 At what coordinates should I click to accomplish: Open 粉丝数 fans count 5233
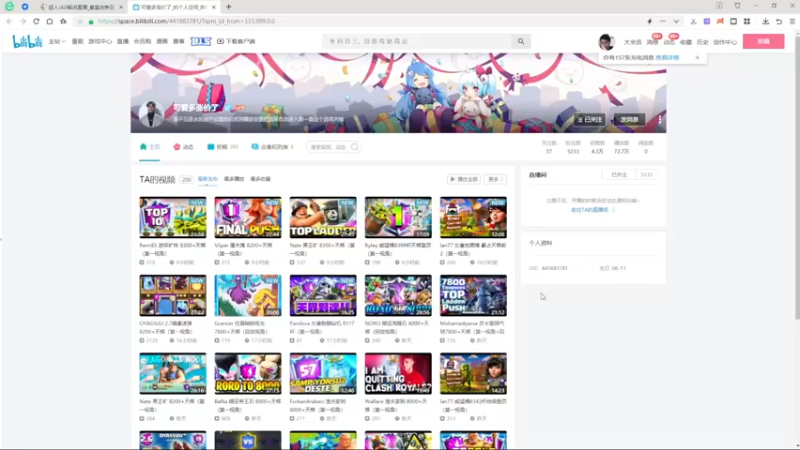[x=573, y=147]
